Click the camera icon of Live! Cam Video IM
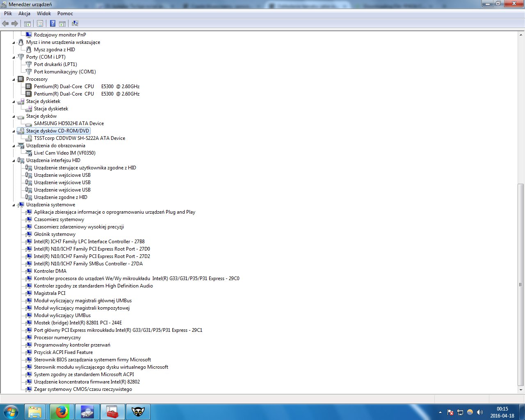525x420 pixels. click(x=29, y=153)
